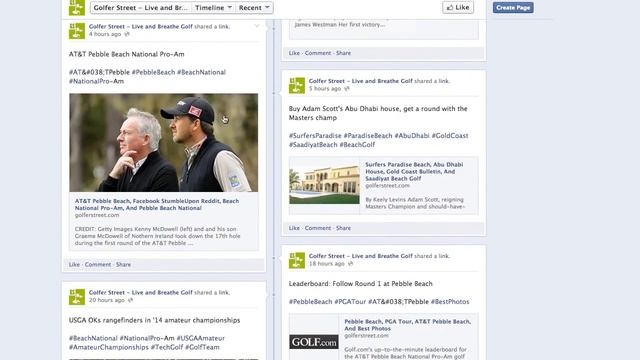This screenshot has height=360, width=640.
Task: Open the 5 hours ago timestamp link
Action: (325, 89)
